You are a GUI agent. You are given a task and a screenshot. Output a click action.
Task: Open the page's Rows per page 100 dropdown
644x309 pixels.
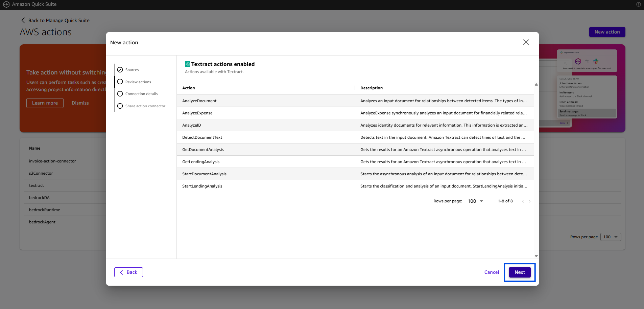click(611, 237)
